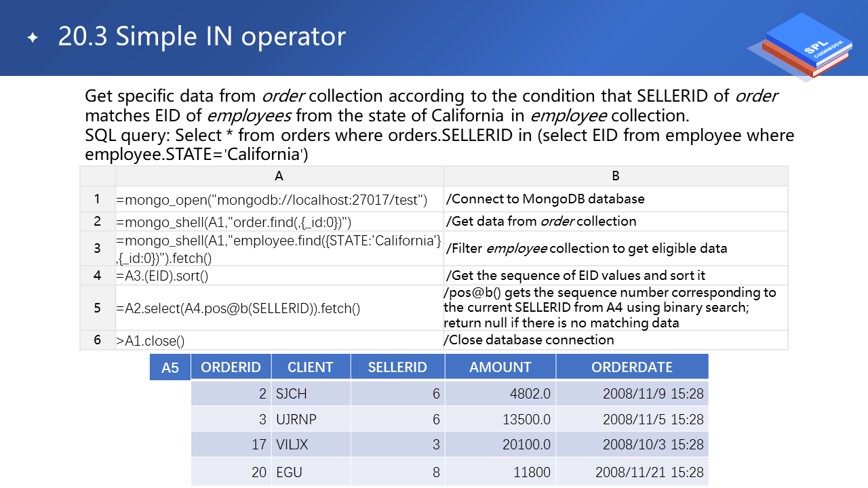
Task: Click the blue A5 result label
Action: click(x=170, y=367)
